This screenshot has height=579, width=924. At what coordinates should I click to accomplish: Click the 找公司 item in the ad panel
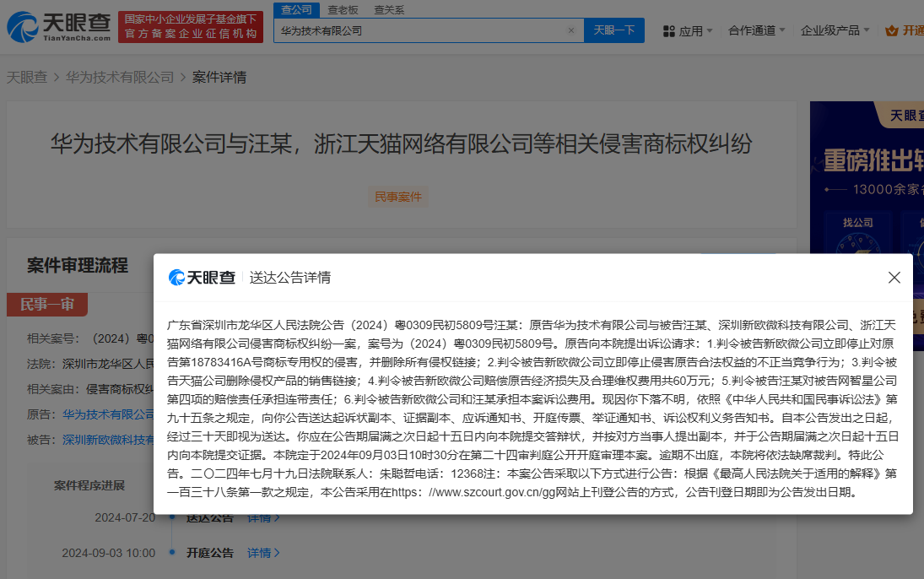(x=858, y=223)
